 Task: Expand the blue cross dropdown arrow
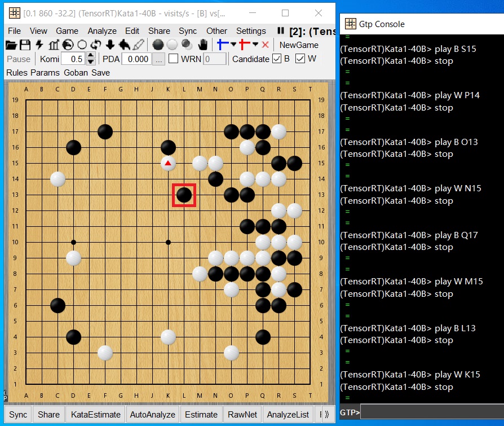click(233, 45)
